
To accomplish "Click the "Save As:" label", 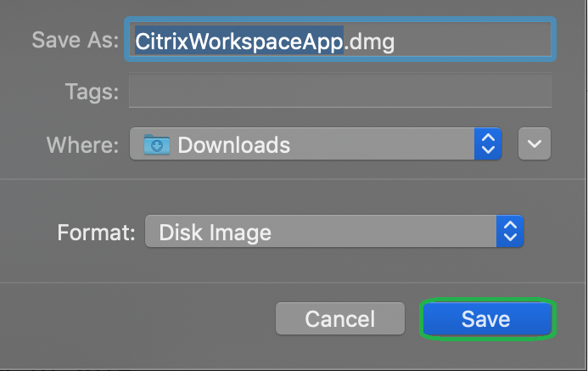I will [x=76, y=39].
